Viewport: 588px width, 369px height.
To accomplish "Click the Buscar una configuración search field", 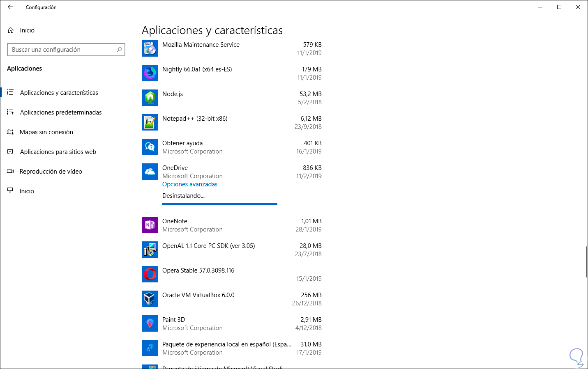I will pos(66,50).
